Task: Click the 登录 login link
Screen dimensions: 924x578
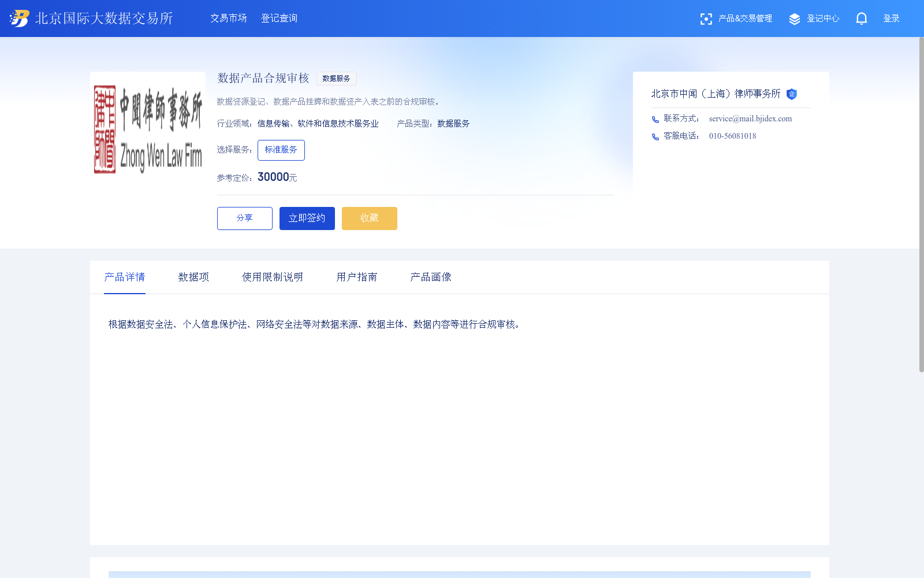Action: 892,18
